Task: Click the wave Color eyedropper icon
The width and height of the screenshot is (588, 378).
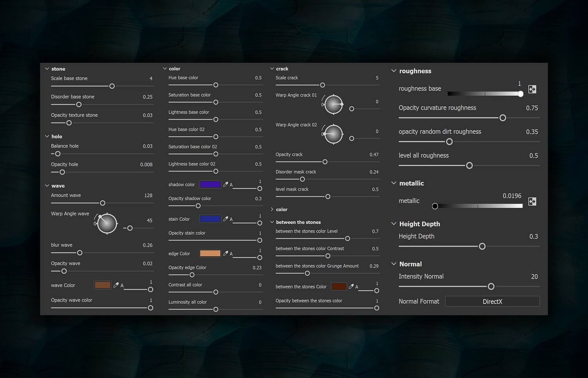Action: coord(116,285)
